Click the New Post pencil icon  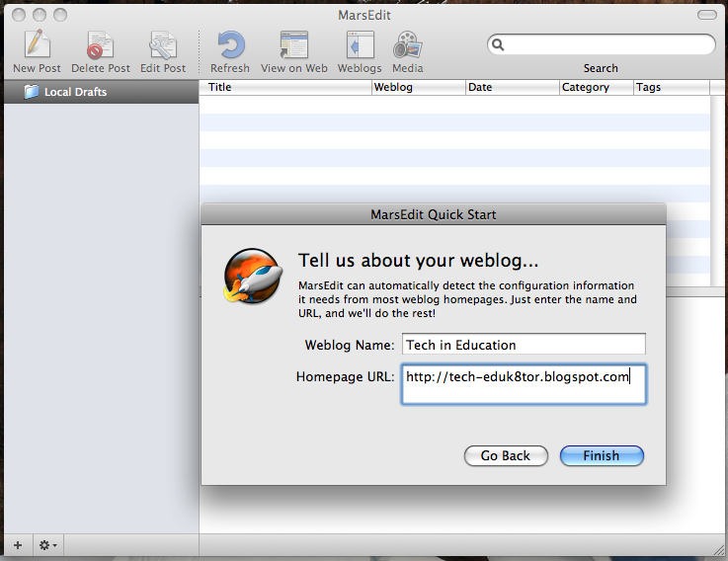pyautogui.click(x=37, y=43)
